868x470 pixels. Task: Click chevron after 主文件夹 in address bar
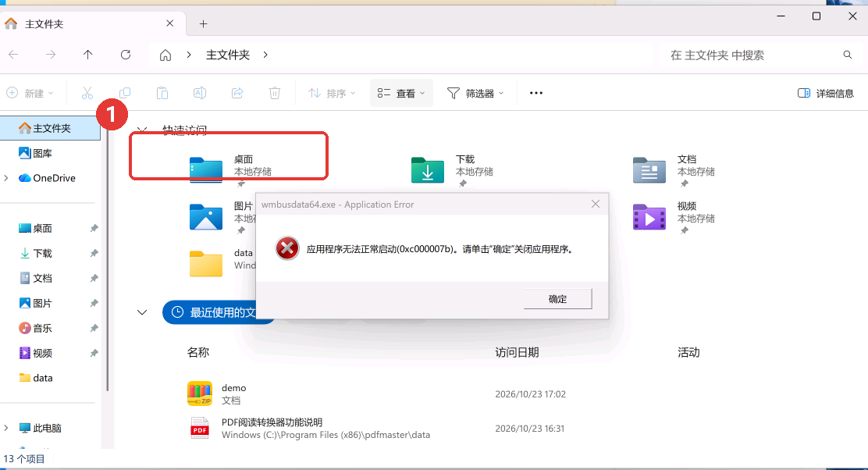coord(265,55)
